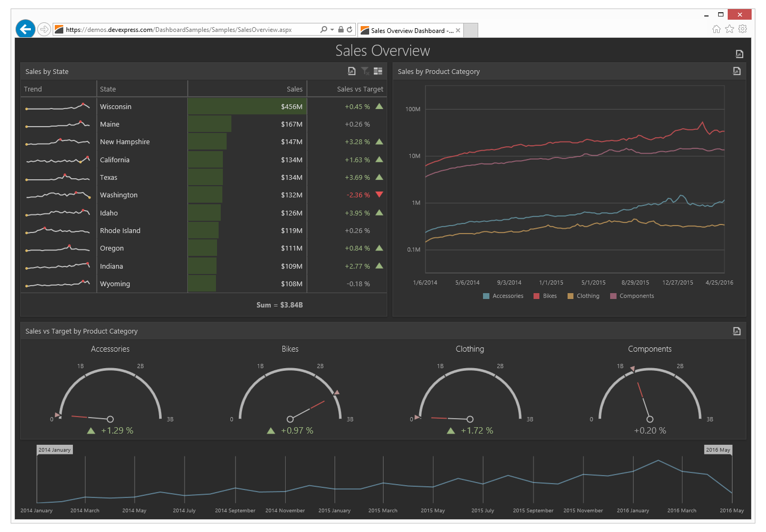Viewport: 766px width, 532px height.
Task: Click the +0.20 % delta under Components gauge
Action: [x=650, y=430]
